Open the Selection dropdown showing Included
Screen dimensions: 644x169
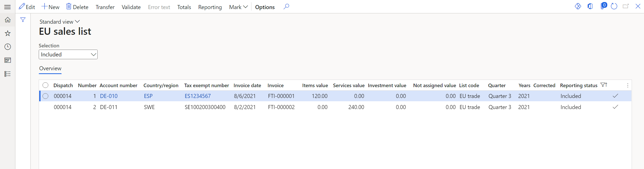[x=68, y=54]
